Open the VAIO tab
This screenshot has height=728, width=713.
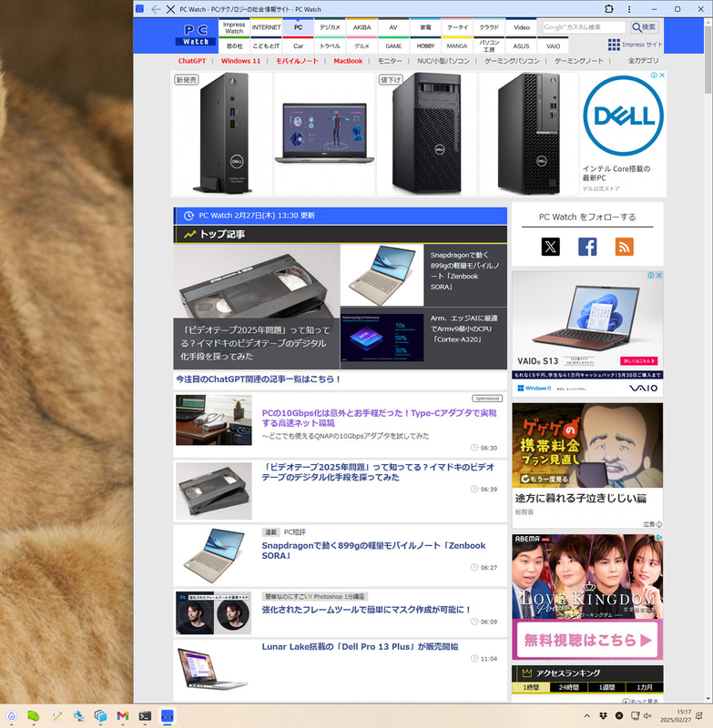click(553, 46)
